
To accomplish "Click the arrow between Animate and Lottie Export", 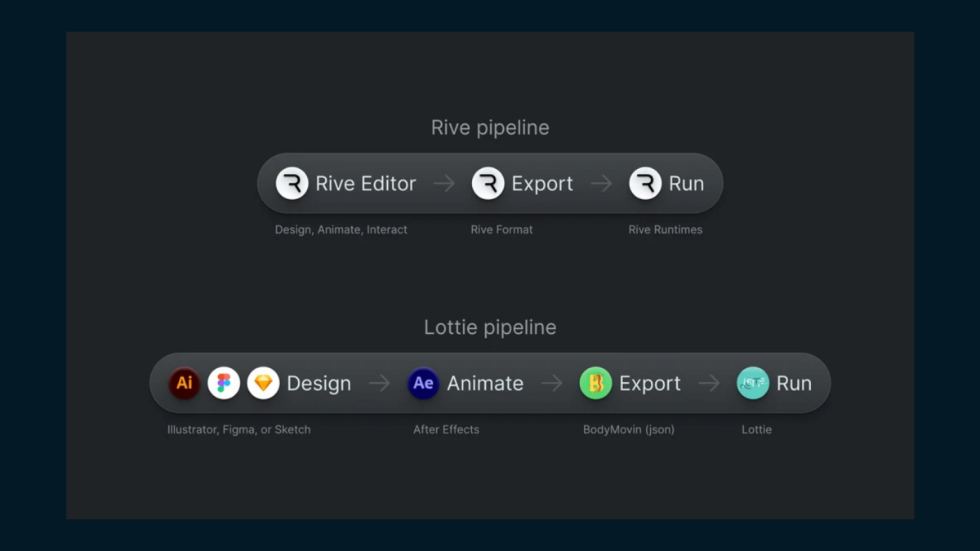I will pos(552,383).
